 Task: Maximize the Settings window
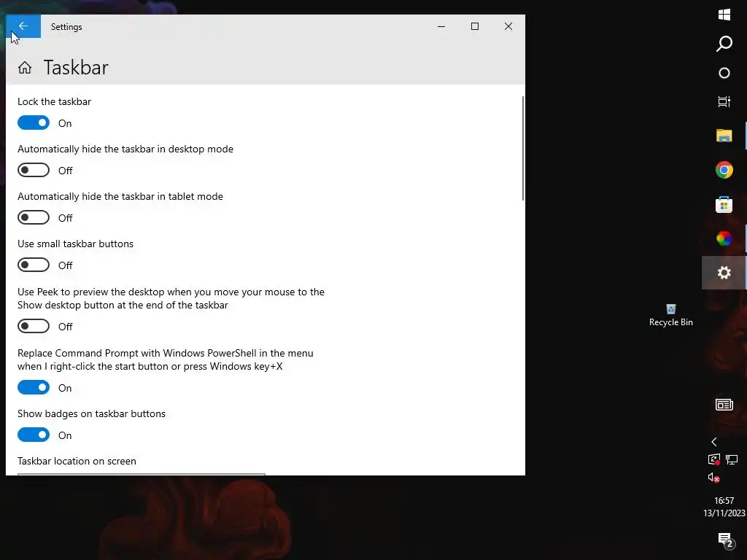click(x=474, y=27)
